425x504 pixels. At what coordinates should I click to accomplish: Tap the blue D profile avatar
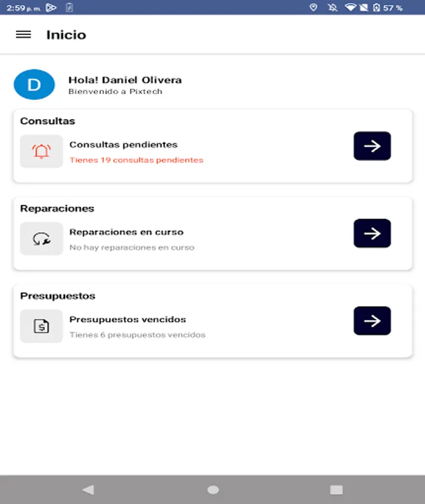[34, 84]
